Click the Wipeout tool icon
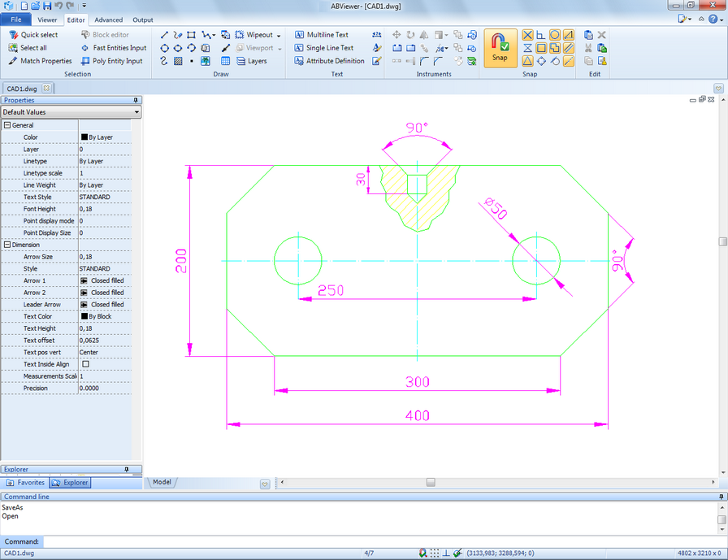Image resolution: width=728 pixels, height=560 pixels. (x=240, y=35)
